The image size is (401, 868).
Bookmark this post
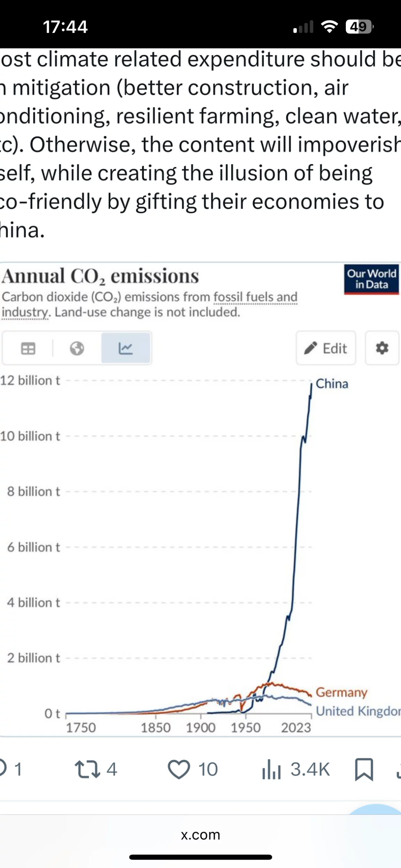click(x=364, y=769)
